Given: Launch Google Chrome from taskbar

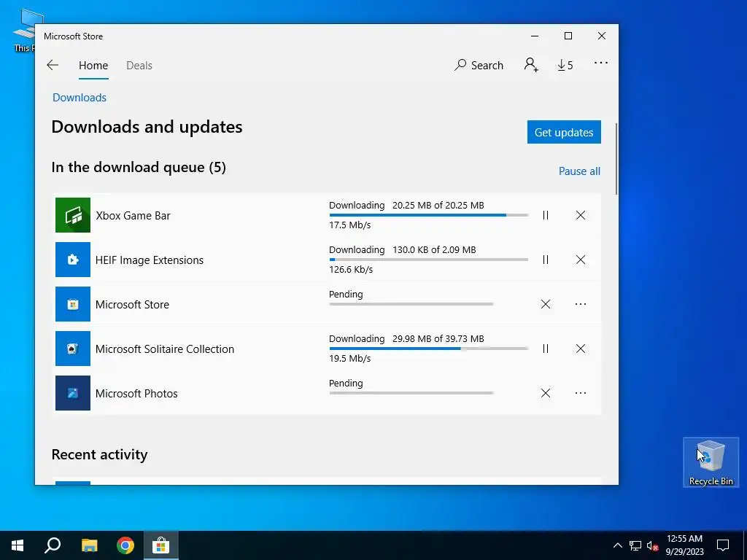Looking at the screenshot, I should (x=125, y=545).
